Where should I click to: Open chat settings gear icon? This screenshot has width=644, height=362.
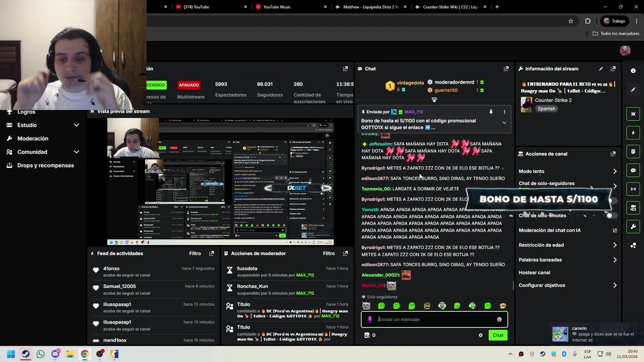tap(480, 335)
